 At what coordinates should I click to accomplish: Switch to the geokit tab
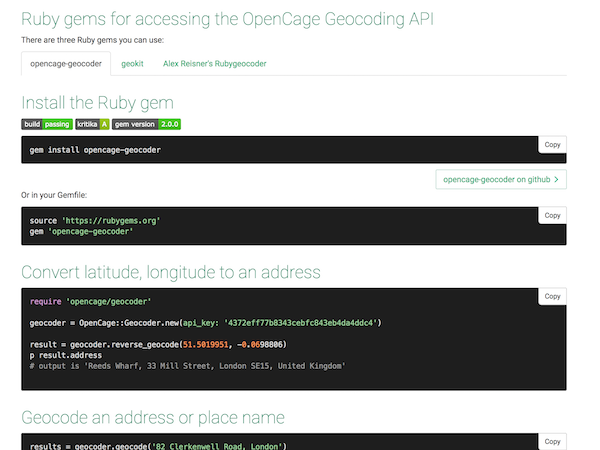tap(132, 64)
